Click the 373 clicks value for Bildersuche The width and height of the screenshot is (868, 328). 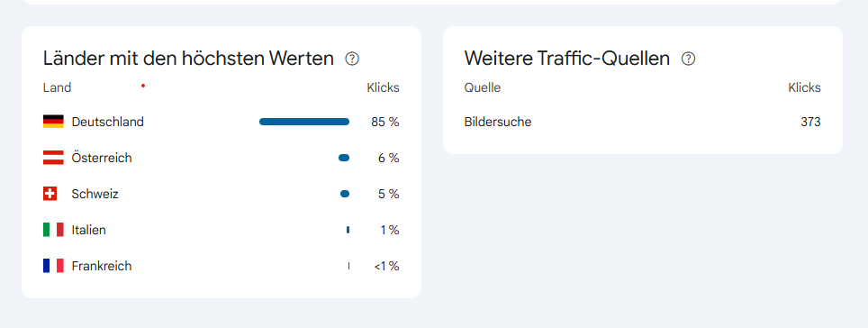(810, 122)
